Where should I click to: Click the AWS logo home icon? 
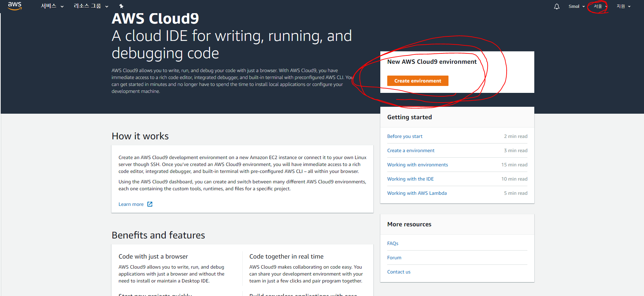pyautogui.click(x=15, y=6)
